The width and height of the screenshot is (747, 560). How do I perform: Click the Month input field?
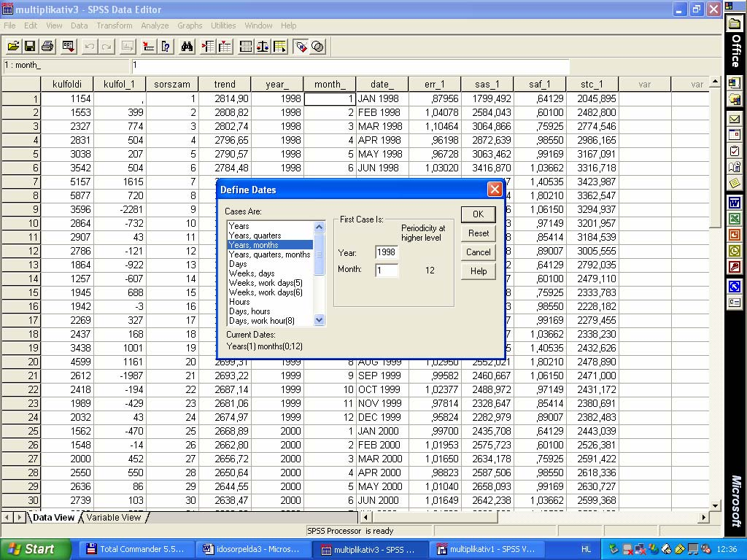pos(387,270)
